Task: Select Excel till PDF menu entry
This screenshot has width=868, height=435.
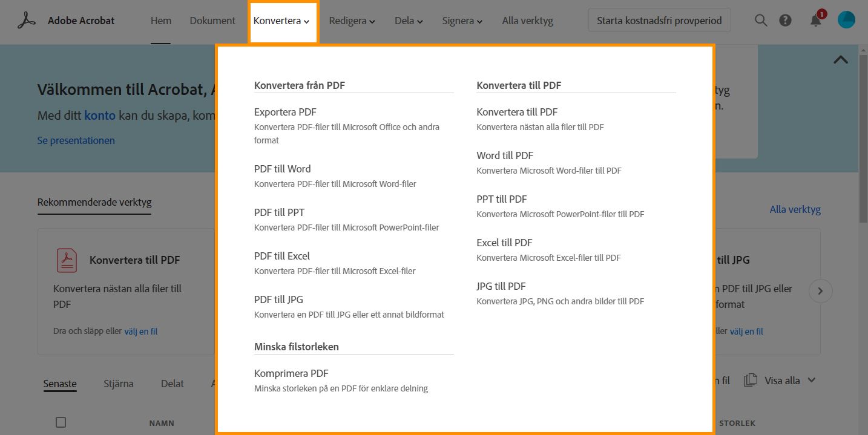Action: pyautogui.click(x=504, y=243)
